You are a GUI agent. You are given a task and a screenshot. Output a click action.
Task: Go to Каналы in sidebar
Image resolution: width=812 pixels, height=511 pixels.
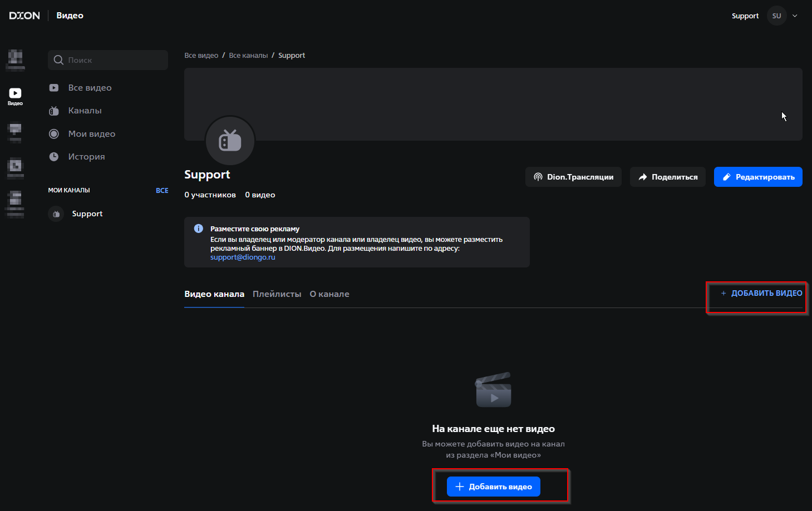85,111
